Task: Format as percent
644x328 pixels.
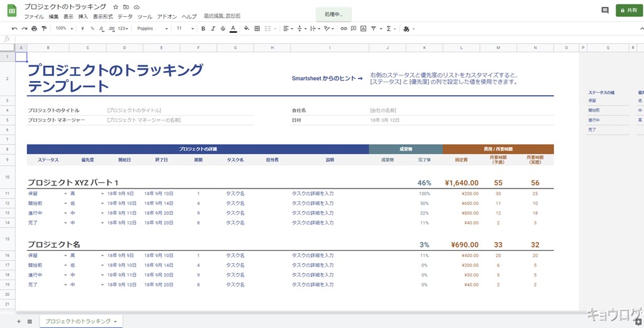Action: [x=92, y=29]
